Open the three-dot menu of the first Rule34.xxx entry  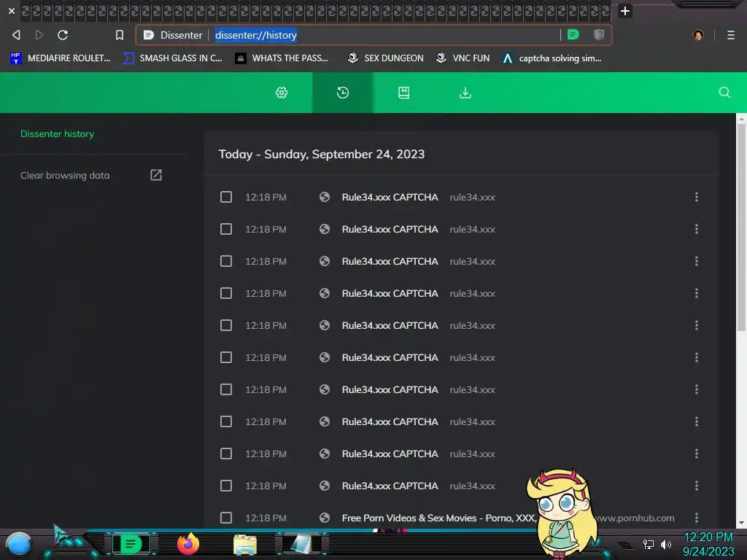[x=697, y=197]
